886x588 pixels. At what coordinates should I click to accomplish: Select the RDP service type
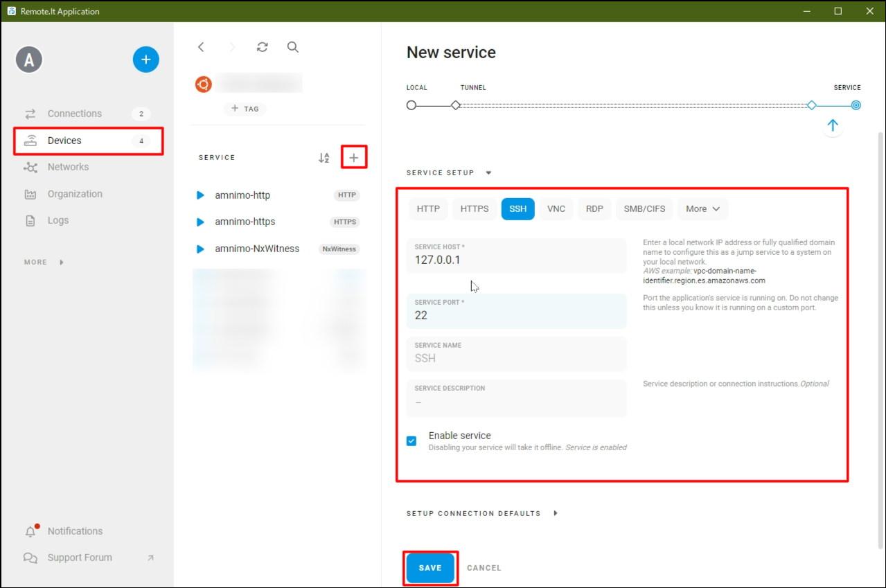[x=594, y=209]
